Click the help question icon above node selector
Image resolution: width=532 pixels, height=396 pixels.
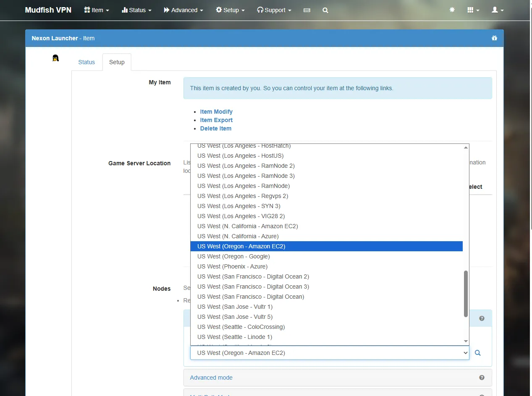tap(482, 318)
